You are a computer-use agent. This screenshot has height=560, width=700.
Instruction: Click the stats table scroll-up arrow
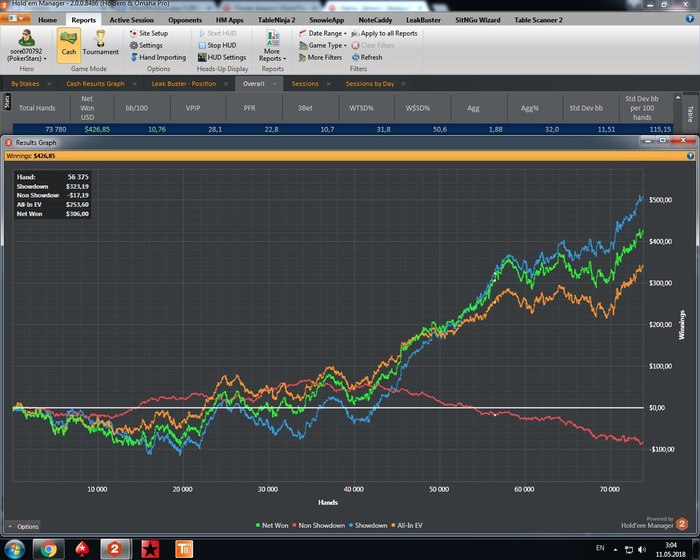click(x=678, y=97)
